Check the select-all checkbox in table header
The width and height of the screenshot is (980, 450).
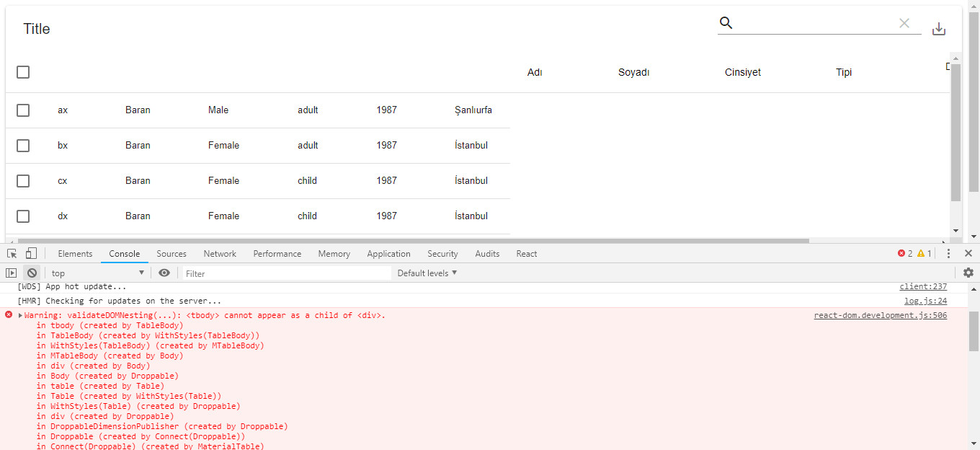[x=23, y=72]
